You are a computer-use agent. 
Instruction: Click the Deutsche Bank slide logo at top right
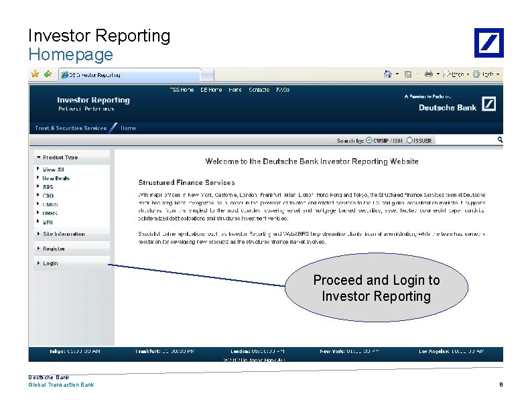coord(489,43)
